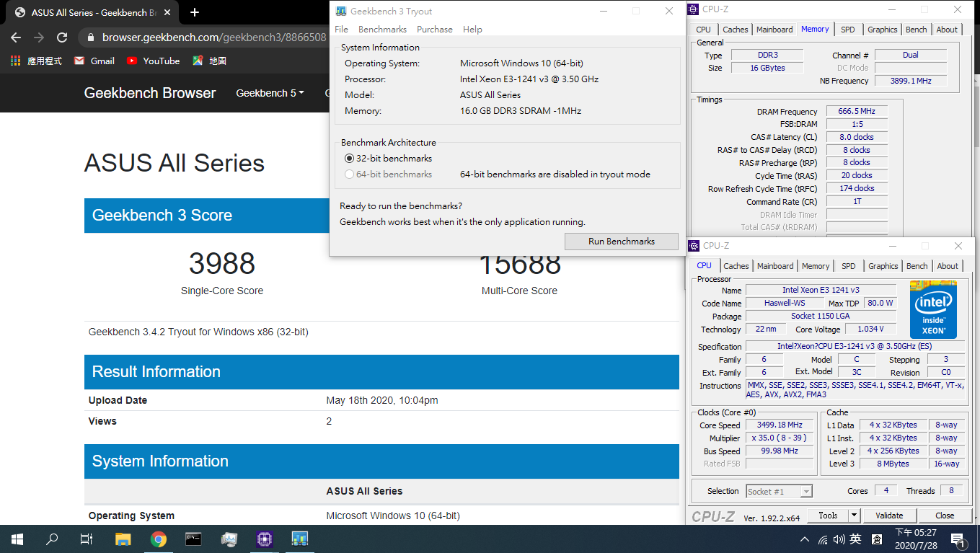Reload the Geekbench browser page
This screenshot has height=553, width=980.
pos(62,37)
